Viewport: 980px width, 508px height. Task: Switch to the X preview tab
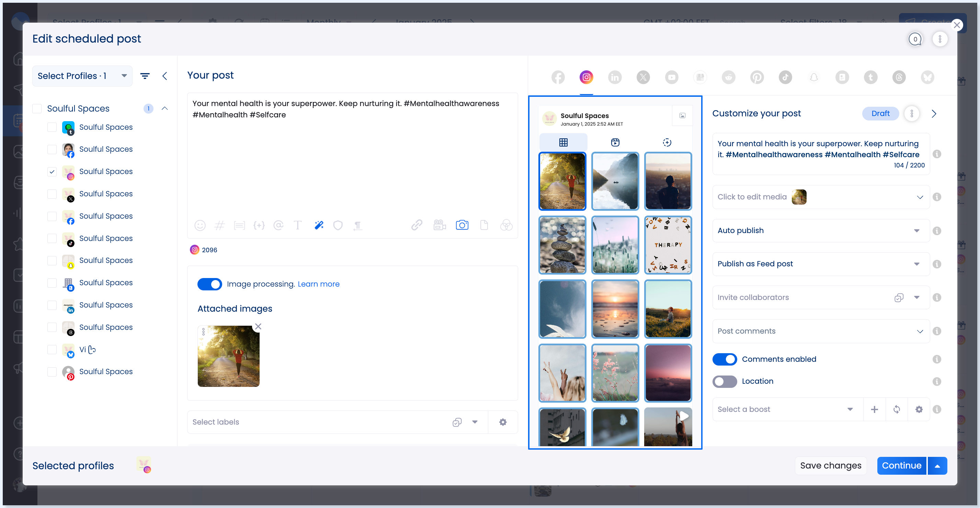[643, 78]
